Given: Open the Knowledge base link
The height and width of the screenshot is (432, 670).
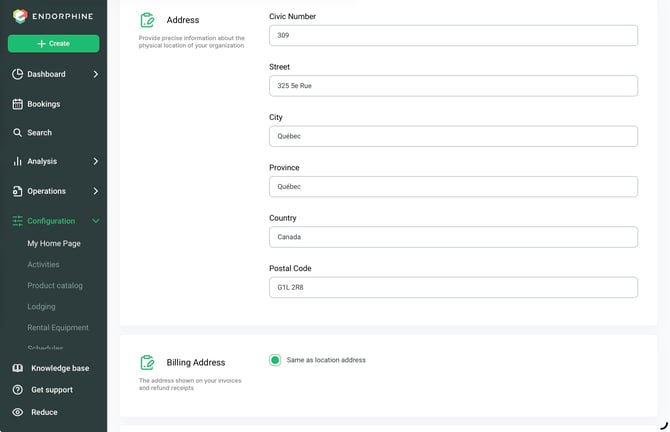Looking at the screenshot, I should (60, 368).
